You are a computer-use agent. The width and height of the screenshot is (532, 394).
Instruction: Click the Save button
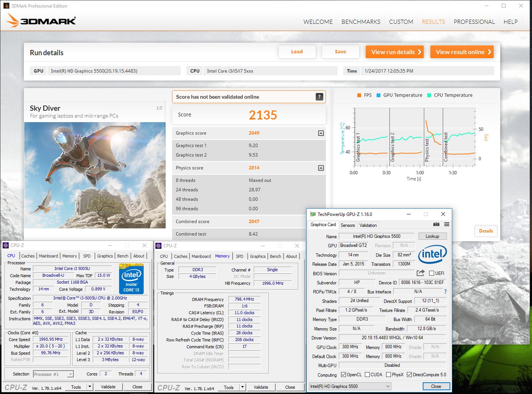[x=340, y=52]
